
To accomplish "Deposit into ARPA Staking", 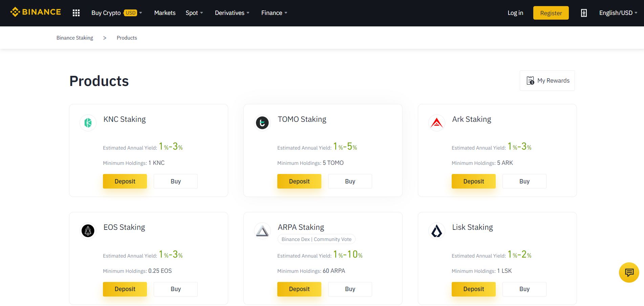I will click(299, 289).
